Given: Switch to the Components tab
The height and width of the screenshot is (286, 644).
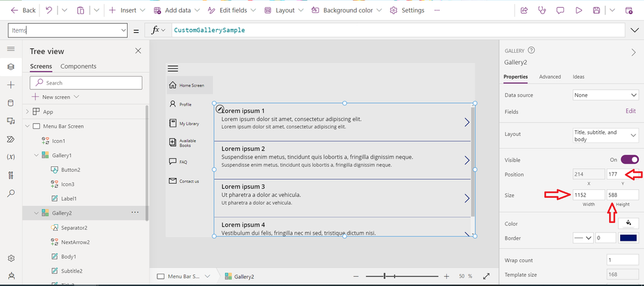Looking at the screenshot, I should point(79,66).
